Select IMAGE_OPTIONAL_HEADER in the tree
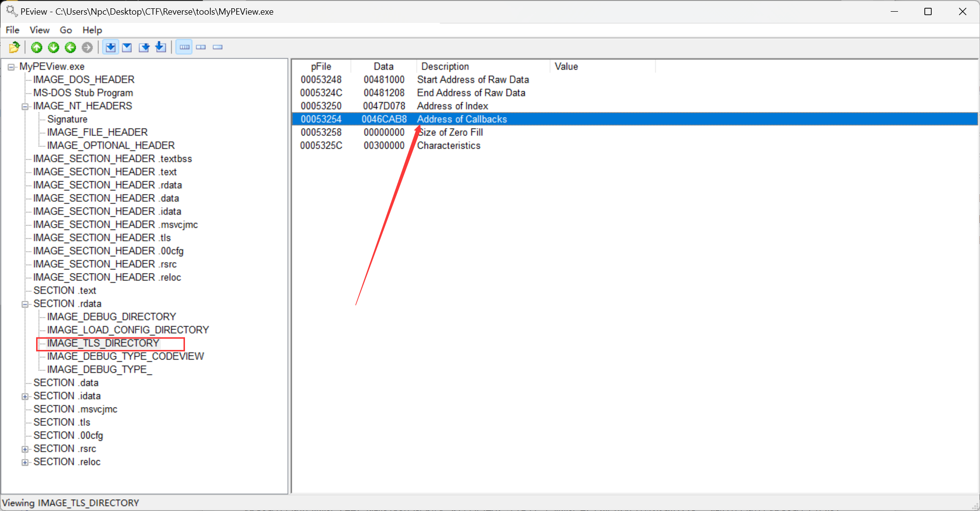The height and width of the screenshot is (511, 980). pyautogui.click(x=111, y=145)
